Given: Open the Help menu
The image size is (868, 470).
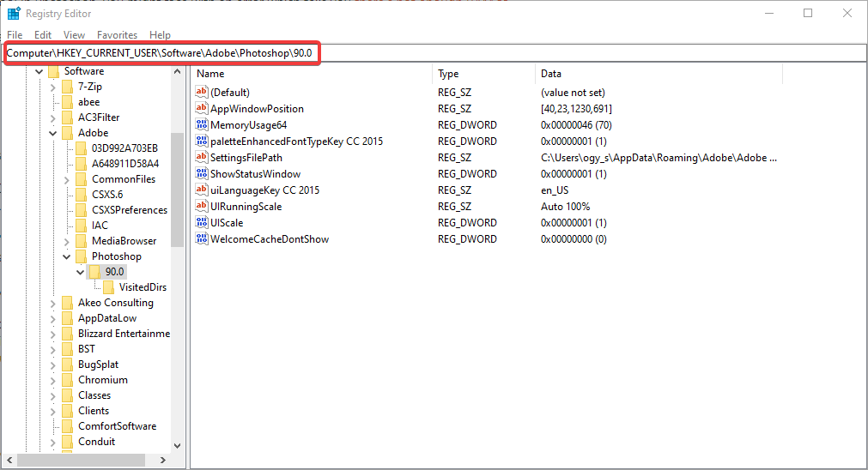Looking at the screenshot, I should click(x=160, y=35).
